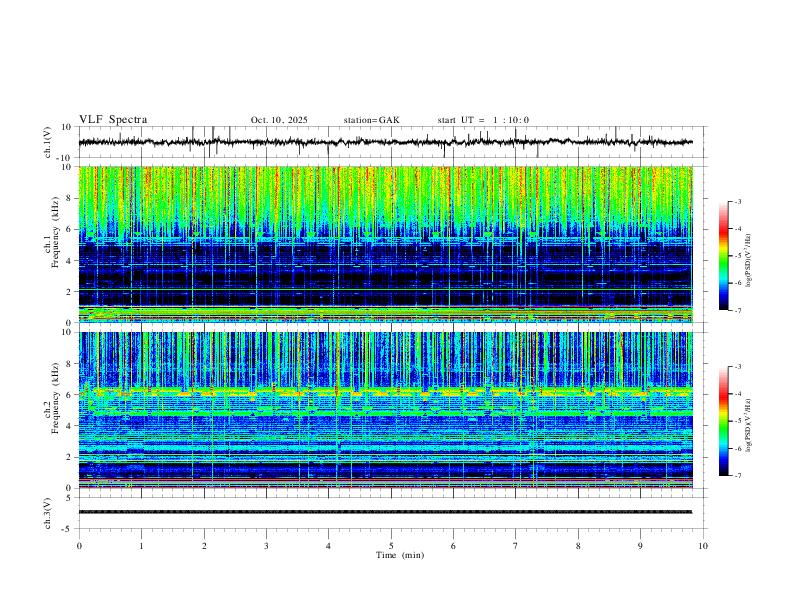The height and width of the screenshot is (612, 792).
Task: Click the upper color bar '-3' tick label
Action: pos(737,201)
